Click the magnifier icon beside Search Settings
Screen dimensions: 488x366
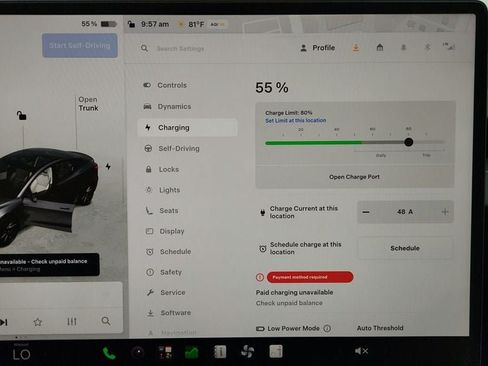[144, 48]
